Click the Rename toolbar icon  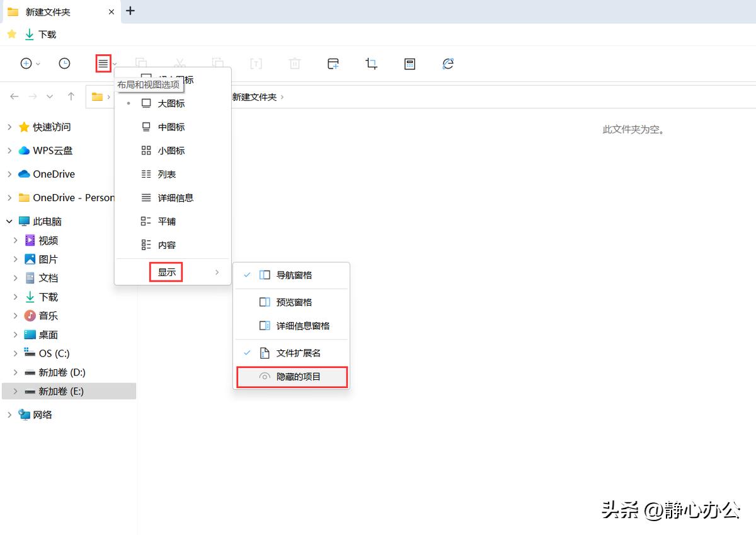coord(256,64)
